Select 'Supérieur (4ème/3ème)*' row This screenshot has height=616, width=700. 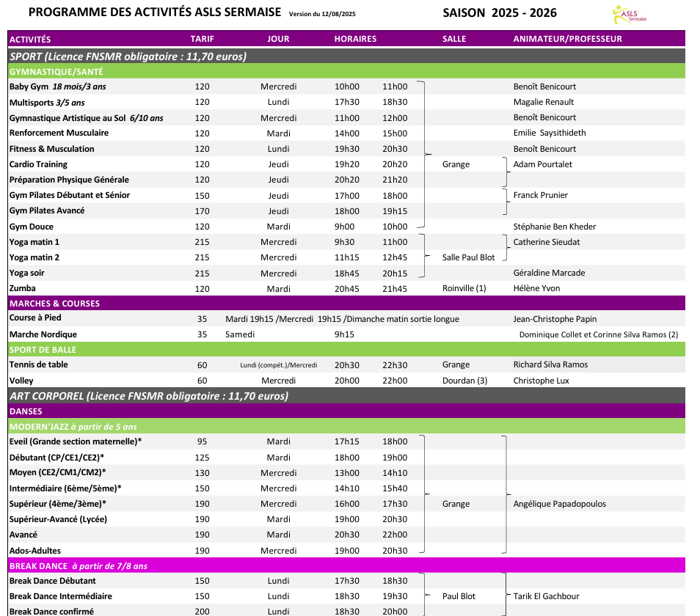pyautogui.click(x=57, y=504)
